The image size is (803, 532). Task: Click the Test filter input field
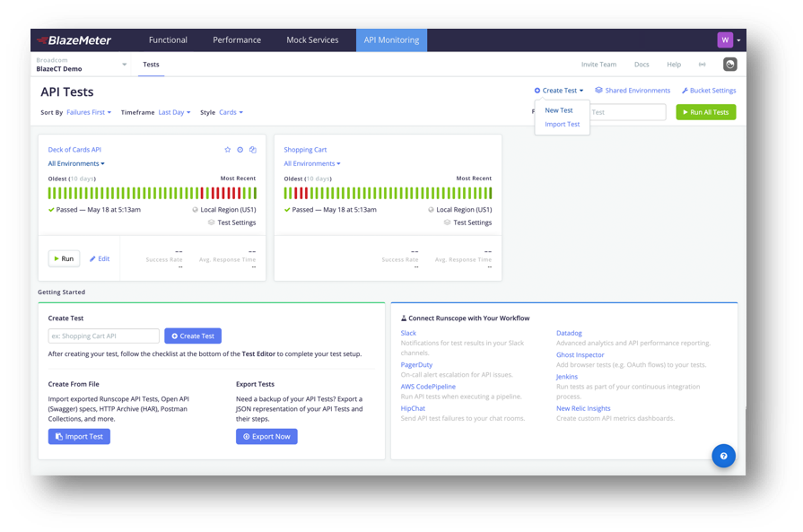(x=628, y=112)
